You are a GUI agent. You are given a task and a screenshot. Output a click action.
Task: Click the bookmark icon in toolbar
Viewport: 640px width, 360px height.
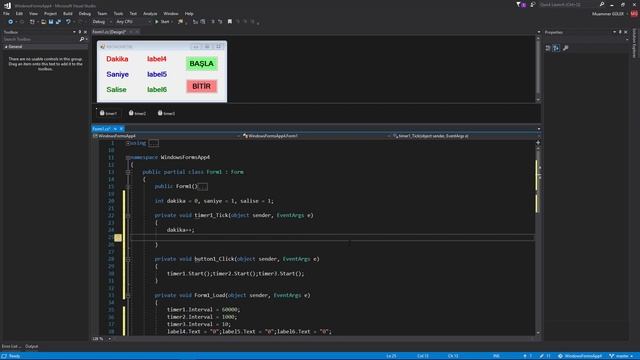pos(230,22)
